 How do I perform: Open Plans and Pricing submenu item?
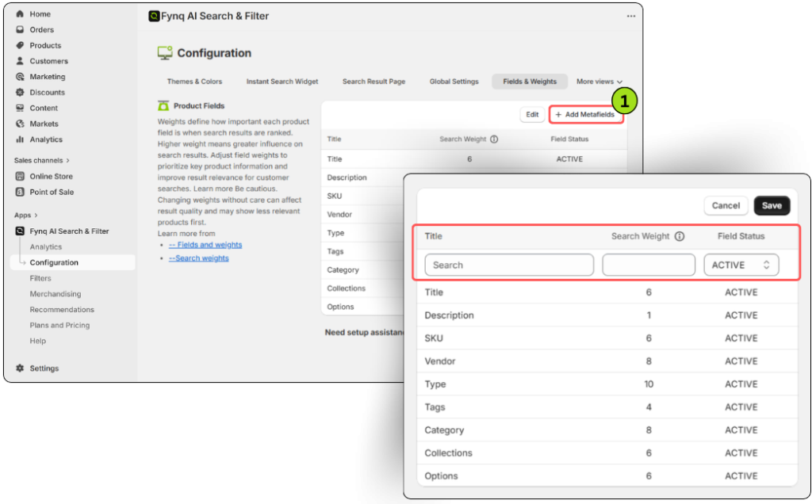[59, 325]
